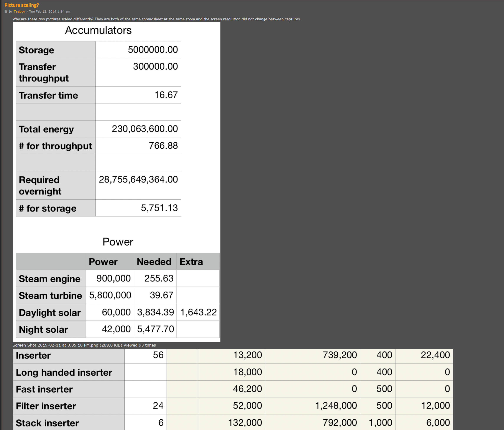Click the post icon beside 'by Trebor'
Screen dimensions: 504x430
point(6,11)
